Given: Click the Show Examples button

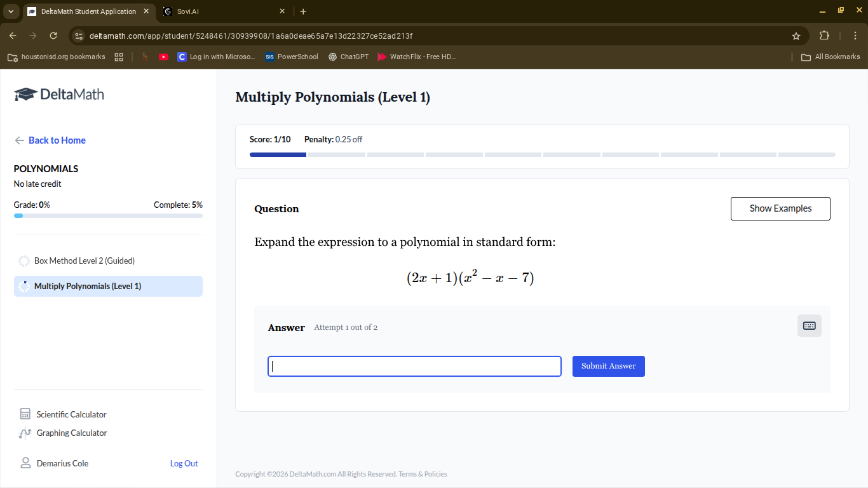Looking at the screenshot, I should pos(780,208).
